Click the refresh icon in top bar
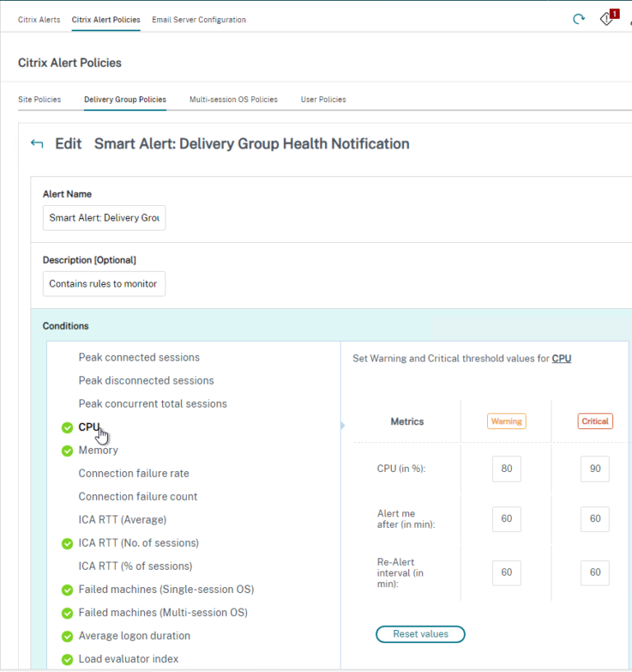632x672 pixels. click(579, 19)
